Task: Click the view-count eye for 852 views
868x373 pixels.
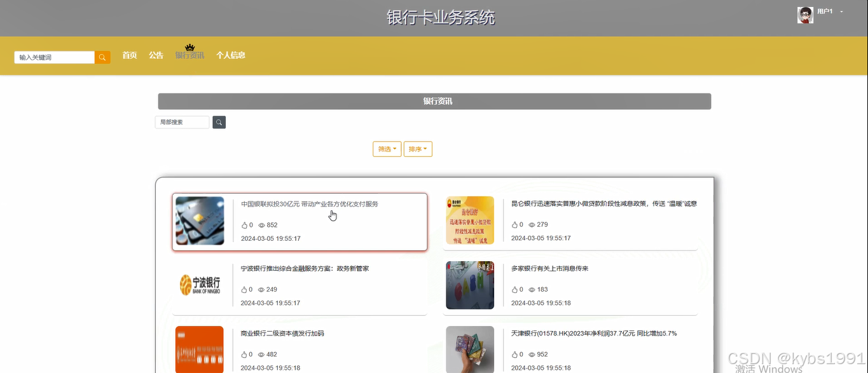Action: pyautogui.click(x=261, y=226)
